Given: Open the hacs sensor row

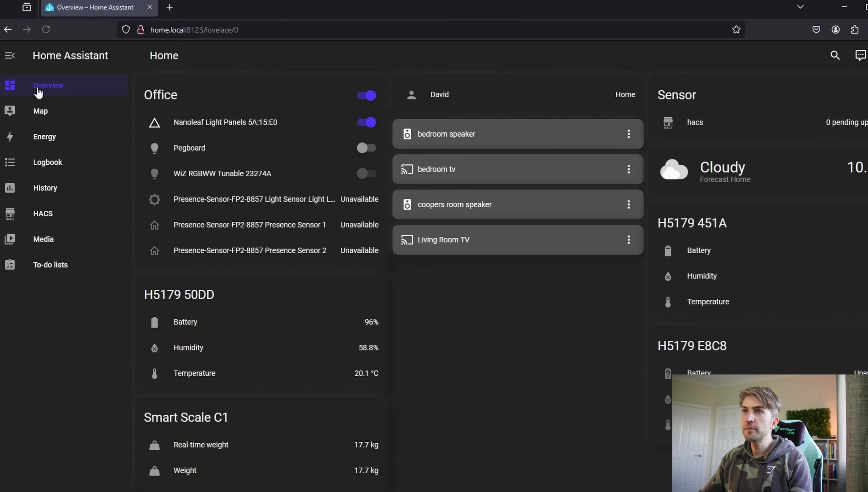Looking at the screenshot, I should tap(763, 122).
